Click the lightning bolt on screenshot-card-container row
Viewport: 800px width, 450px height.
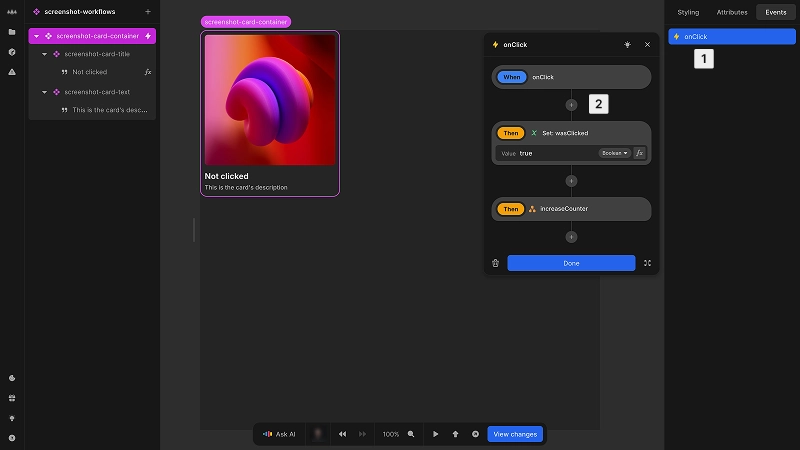pyautogui.click(x=148, y=36)
